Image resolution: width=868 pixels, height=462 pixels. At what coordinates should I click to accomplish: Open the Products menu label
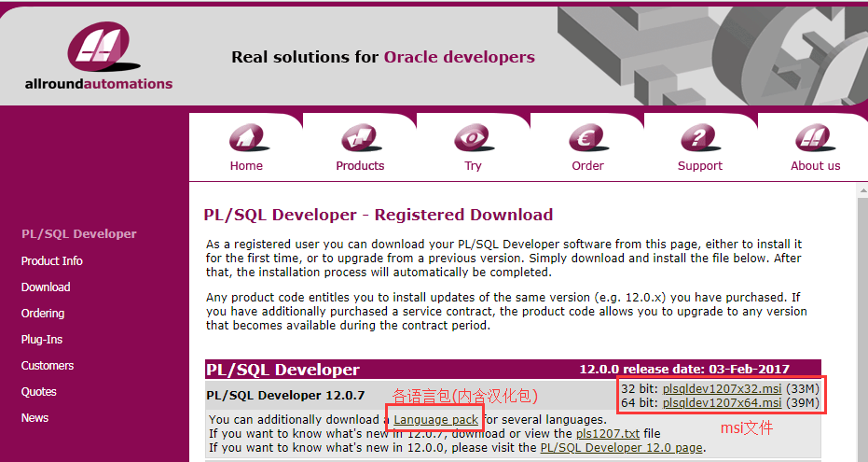click(x=360, y=165)
